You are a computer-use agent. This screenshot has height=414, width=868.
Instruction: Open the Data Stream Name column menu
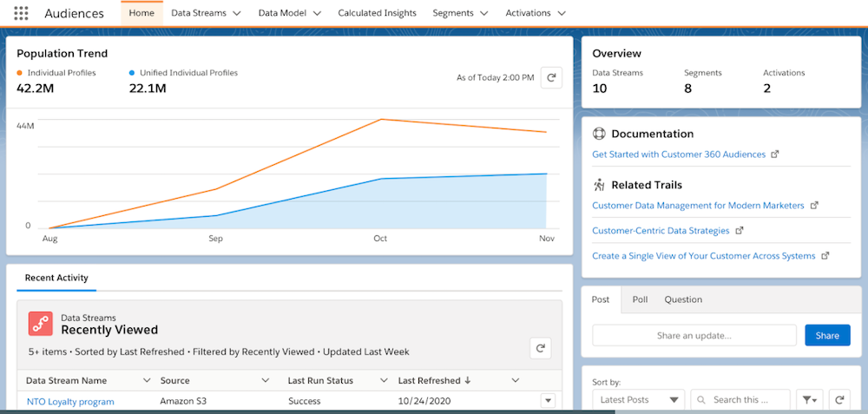point(146,380)
